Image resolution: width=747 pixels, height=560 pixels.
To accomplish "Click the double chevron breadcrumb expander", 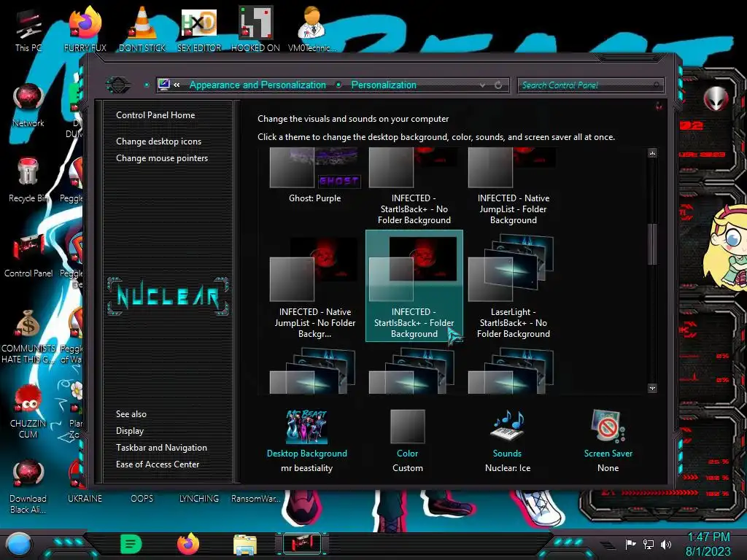I will [x=177, y=85].
